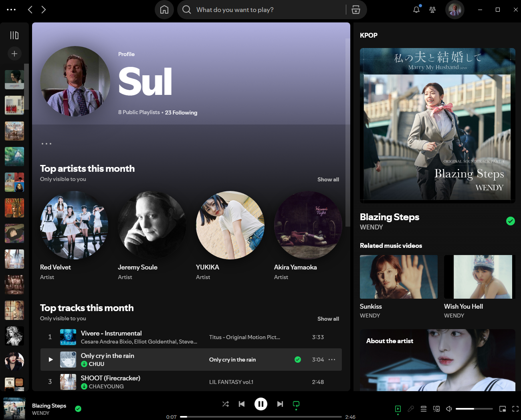This screenshot has height=420, width=521.
Task: Open the miniplayer
Action: coord(503,409)
